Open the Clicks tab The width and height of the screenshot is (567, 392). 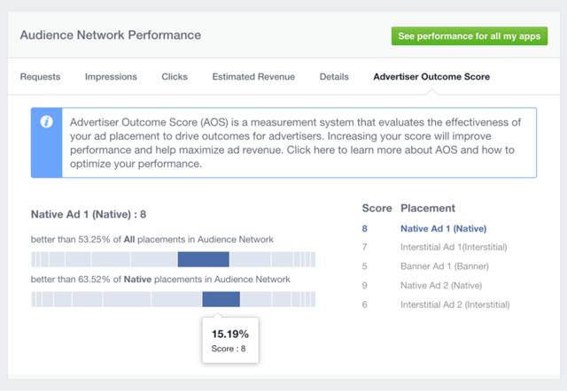[175, 77]
